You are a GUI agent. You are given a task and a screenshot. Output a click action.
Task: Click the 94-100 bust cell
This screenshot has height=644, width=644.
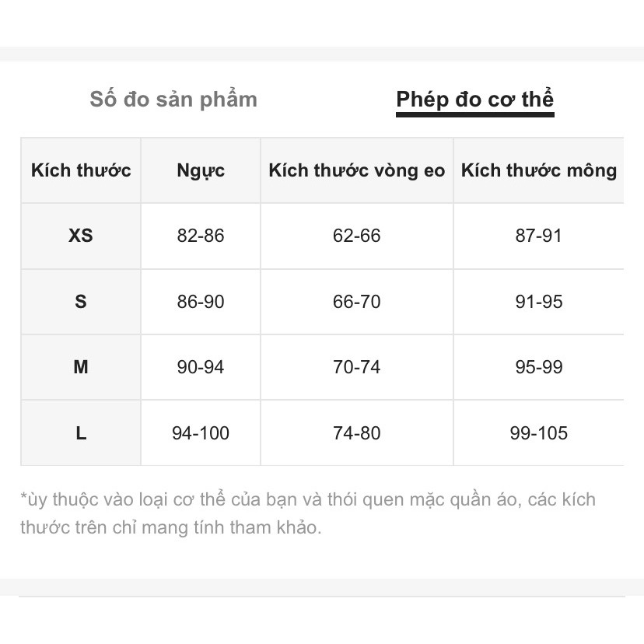201,433
